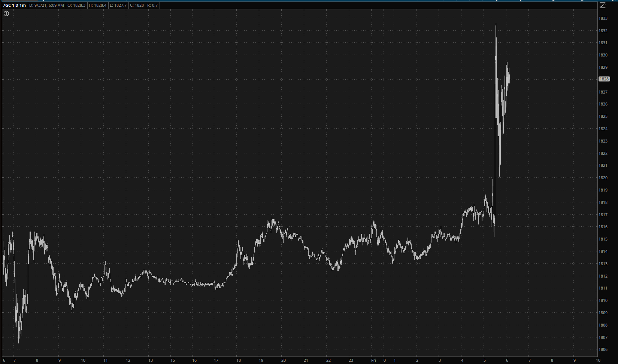This screenshot has width=618, height=364.
Task: Select the Open value O: 1828.3
Action: click(76, 5)
